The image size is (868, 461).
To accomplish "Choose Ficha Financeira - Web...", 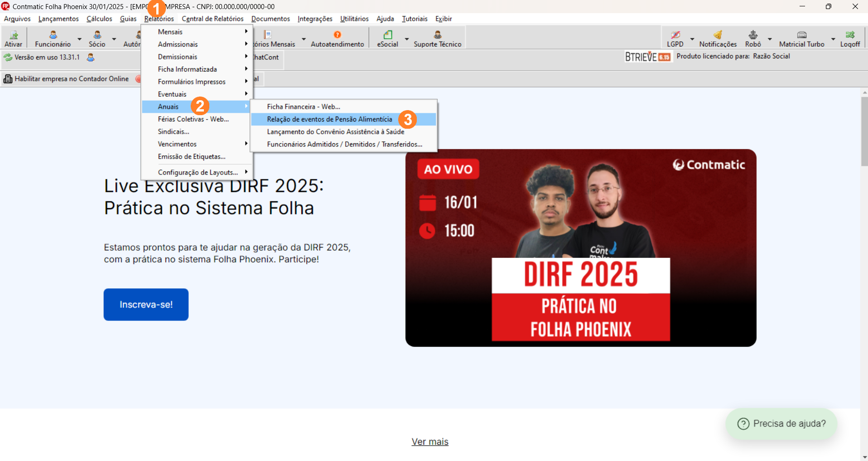I will [344, 107].
